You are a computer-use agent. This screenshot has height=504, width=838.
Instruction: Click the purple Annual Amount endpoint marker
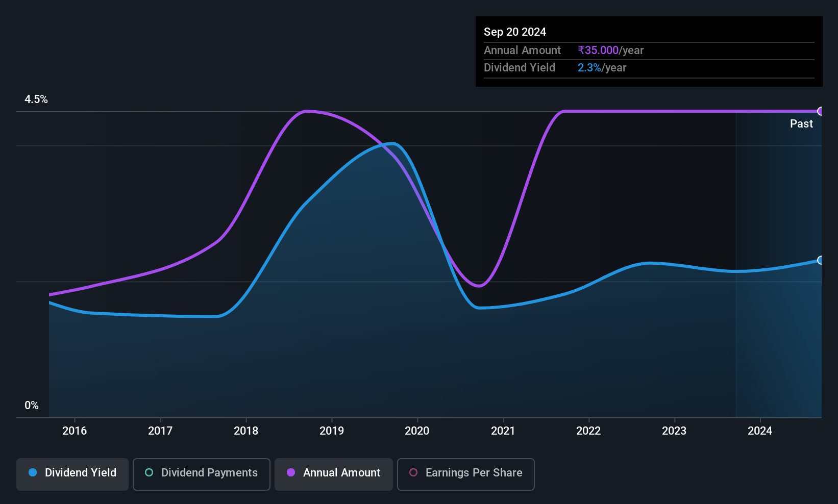(821, 111)
